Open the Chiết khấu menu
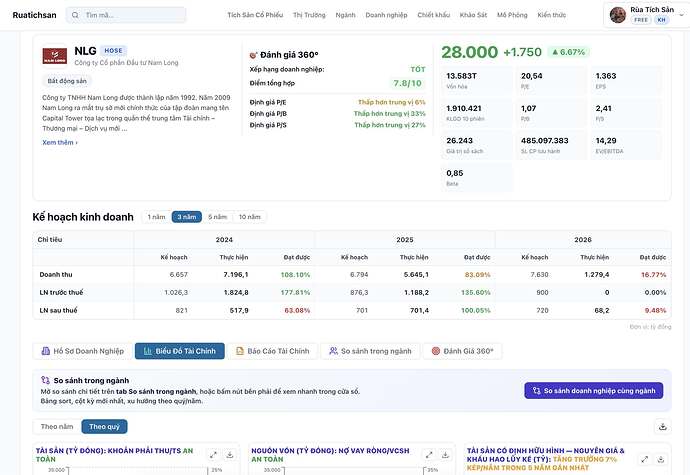The width and height of the screenshot is (690, 475). coord(433,15)
